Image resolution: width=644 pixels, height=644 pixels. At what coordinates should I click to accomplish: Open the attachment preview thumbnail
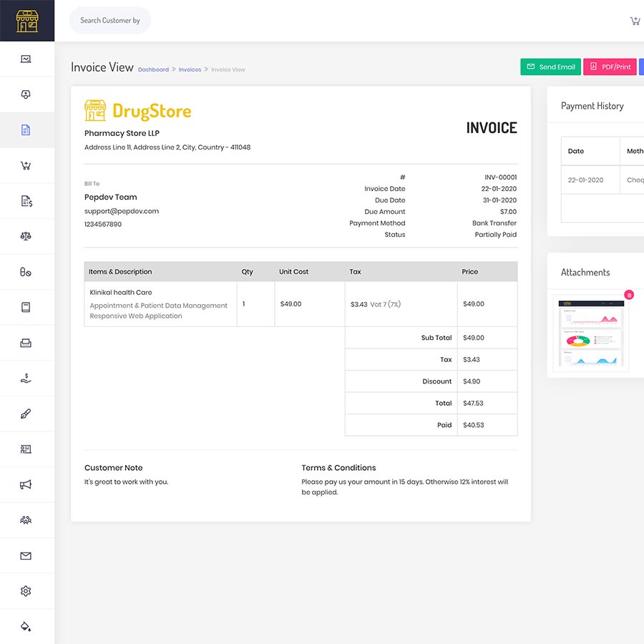point(591,334)
